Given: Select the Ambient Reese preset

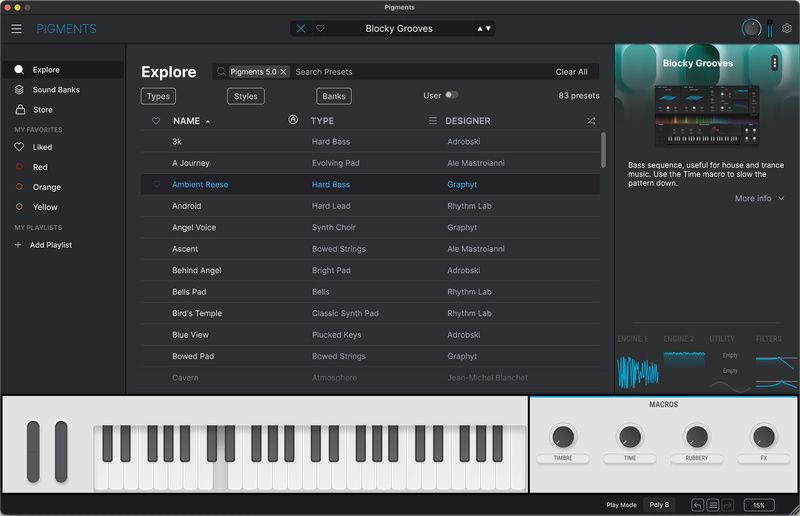Looking at the screenshot, I should [370, 184].
